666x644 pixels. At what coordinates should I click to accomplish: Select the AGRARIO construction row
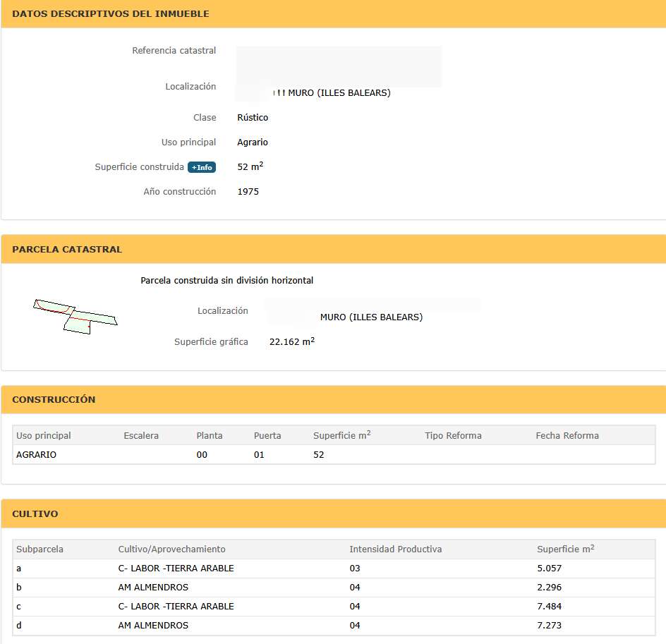click(334, 455)
